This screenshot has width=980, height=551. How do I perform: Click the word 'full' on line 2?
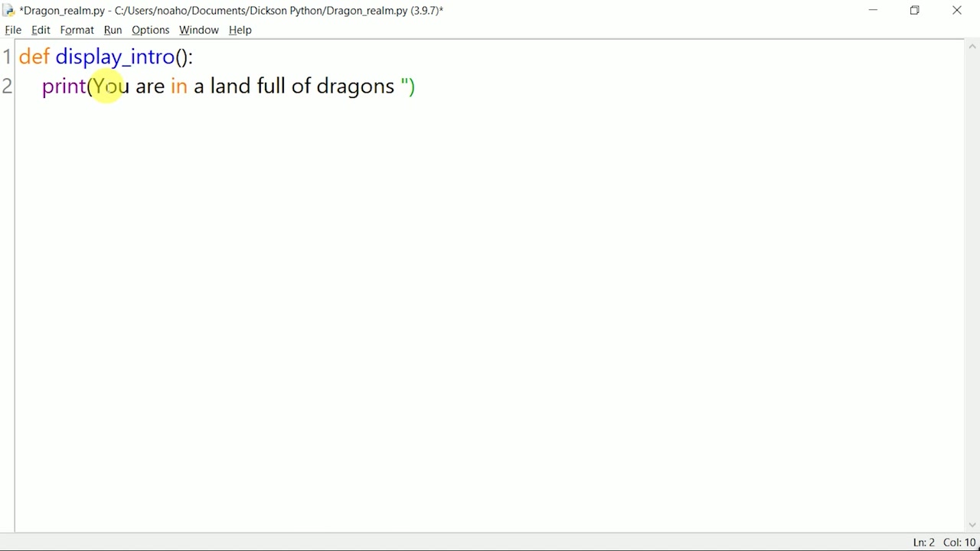271,86
